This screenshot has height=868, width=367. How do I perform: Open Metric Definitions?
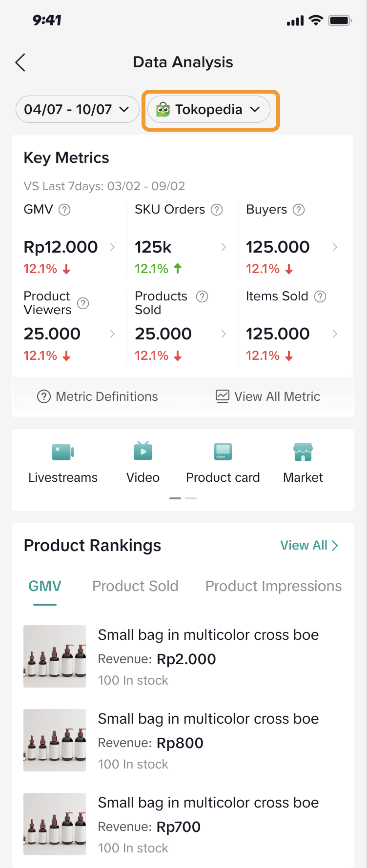pyautogui.click(x=98, y=396)
